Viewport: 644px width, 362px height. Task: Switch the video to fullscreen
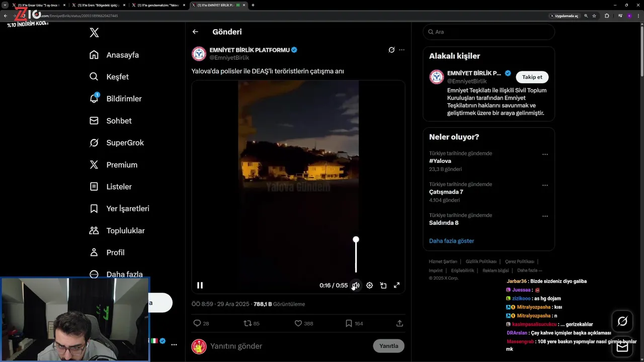(x=396, y=285)
